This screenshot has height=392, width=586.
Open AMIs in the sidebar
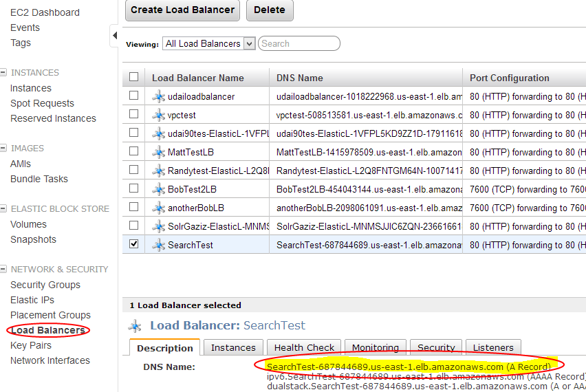(x=21, y=164)
